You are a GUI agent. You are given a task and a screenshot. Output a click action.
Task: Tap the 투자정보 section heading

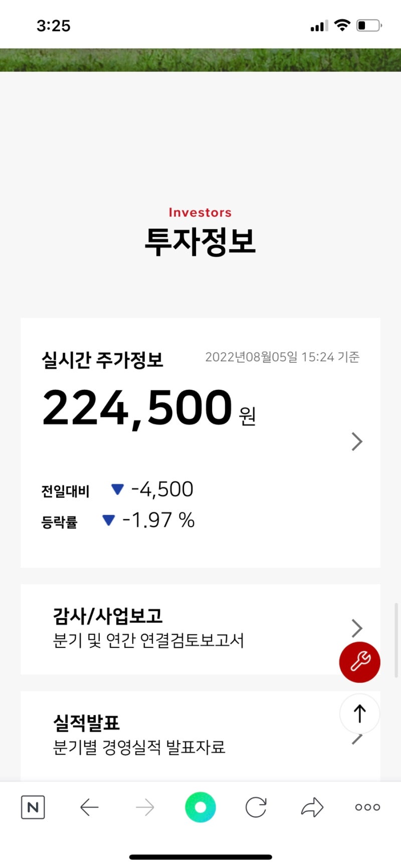click(x=200, y=242)
